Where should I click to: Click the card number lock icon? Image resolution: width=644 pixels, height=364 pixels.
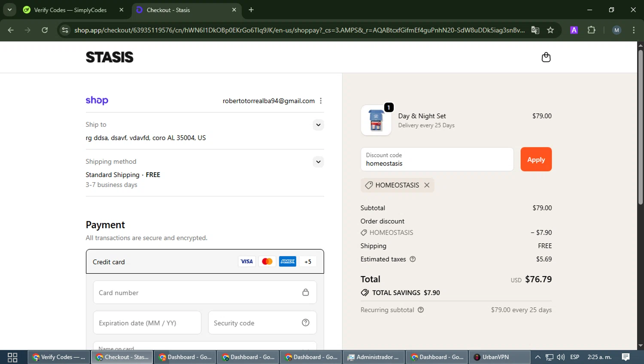pos(306,292)
